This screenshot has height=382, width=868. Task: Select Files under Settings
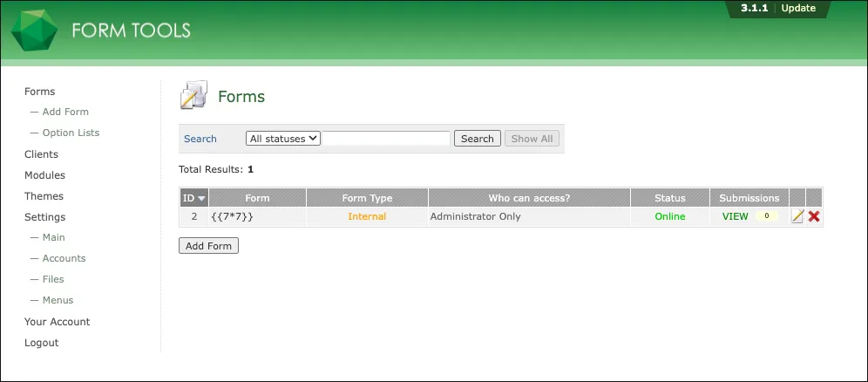point(53,279)
